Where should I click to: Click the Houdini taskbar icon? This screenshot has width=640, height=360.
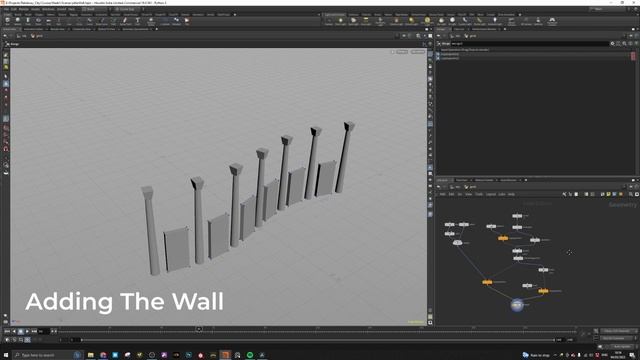pos(225,355)
